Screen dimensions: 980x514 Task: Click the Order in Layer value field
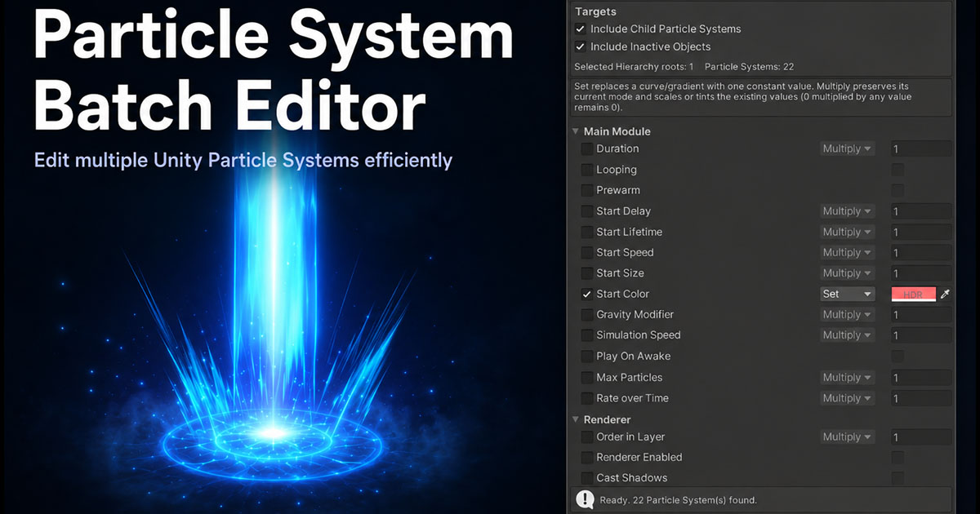tap(921, 436)
